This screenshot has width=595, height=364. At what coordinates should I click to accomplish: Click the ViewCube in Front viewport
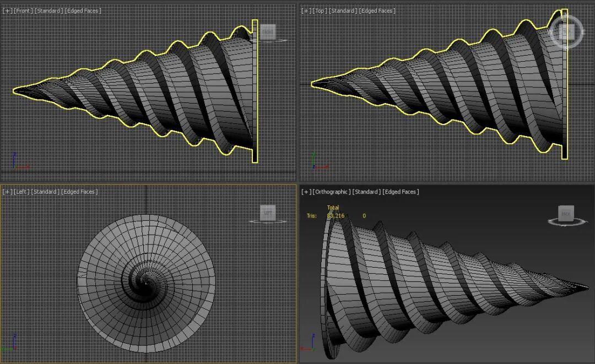pyautogui.click(x=268, y=32)
